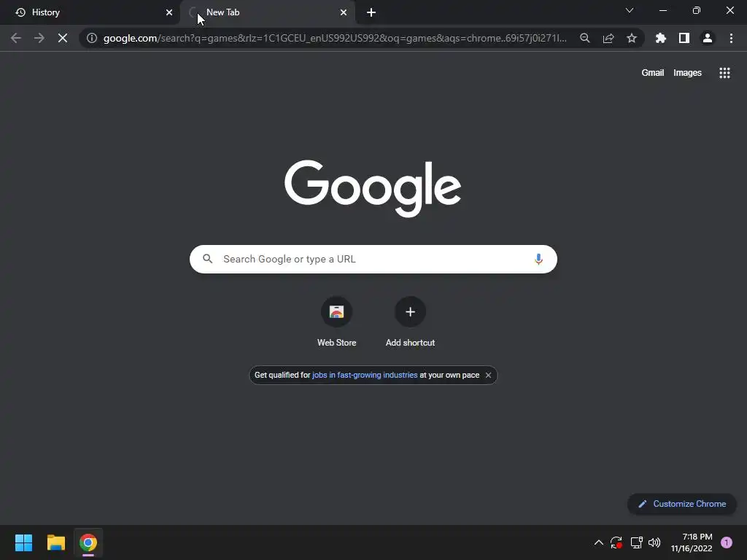Click the Customize Chrome button

(682, 504)
